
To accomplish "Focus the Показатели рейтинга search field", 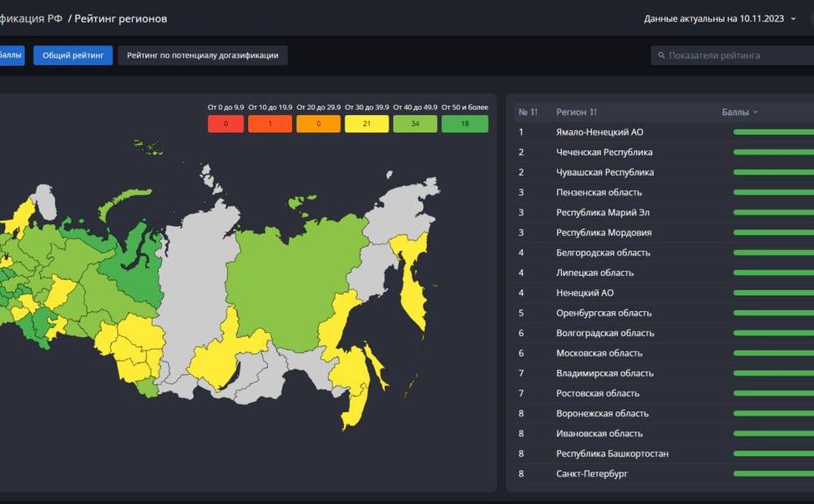I will coord(735,56).
